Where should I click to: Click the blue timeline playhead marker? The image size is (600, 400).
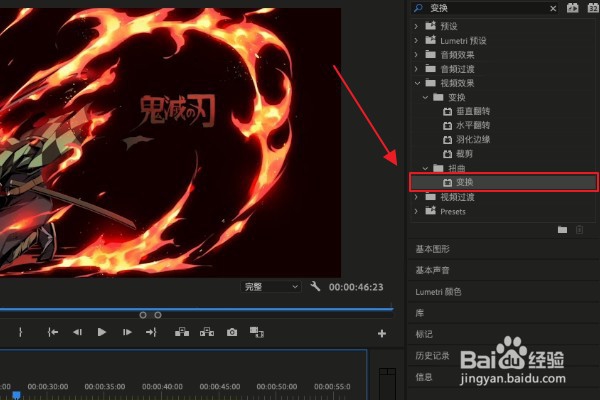pos(16,395)
